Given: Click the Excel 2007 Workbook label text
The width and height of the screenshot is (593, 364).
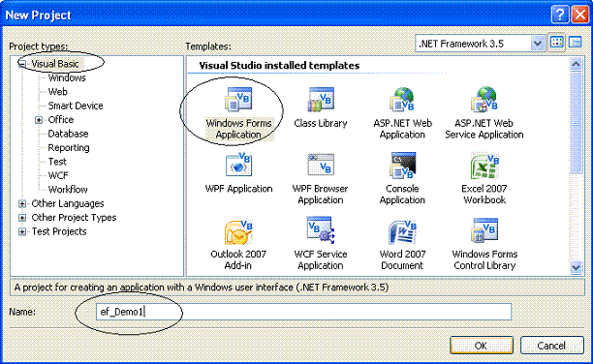Looking at the screenshot, I should (x=484, y=195).
